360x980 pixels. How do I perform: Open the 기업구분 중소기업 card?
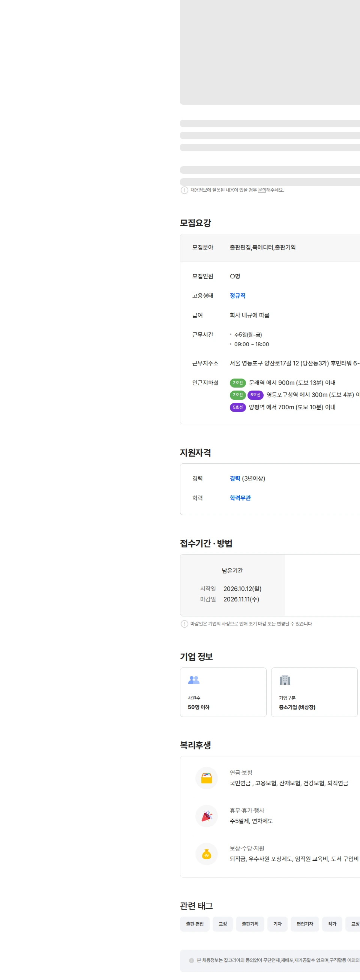tap(314, 692)
